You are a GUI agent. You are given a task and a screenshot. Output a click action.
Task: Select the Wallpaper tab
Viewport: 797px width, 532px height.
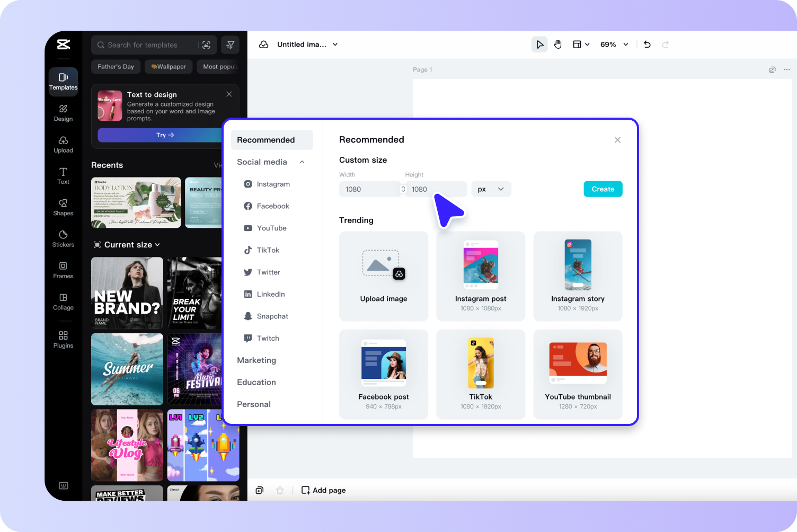[168, 66]
